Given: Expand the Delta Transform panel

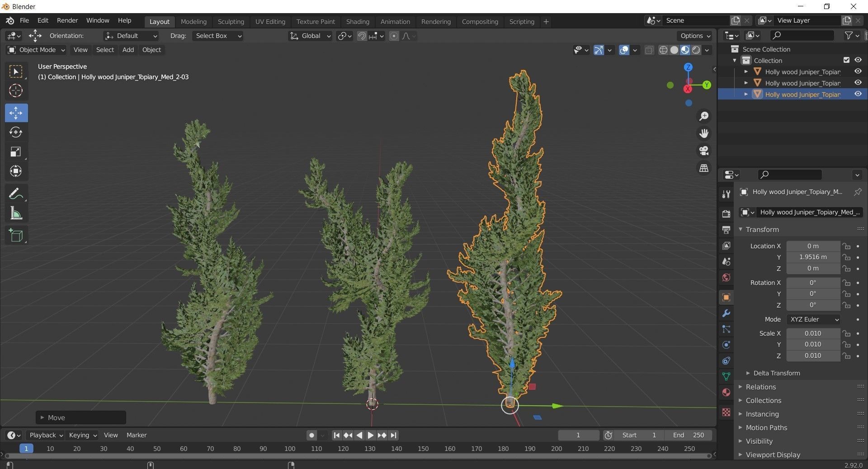Looking at the screenshot, I should pyautogui.click(x=776, y=373).
